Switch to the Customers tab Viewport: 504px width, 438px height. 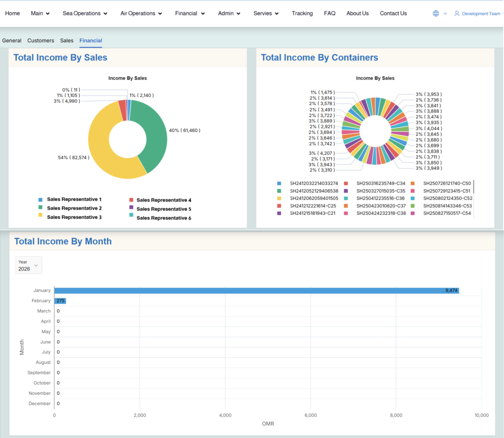(40, 40)
